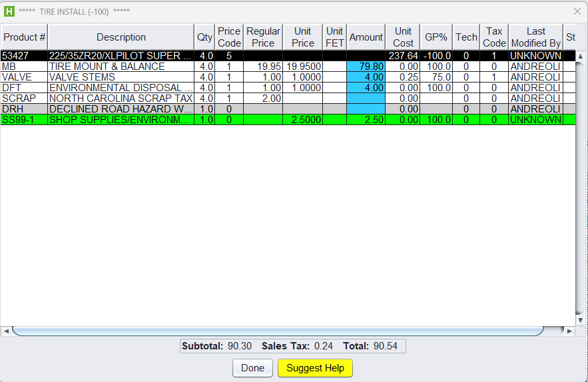Click the horizontal scrollbar right arrow
The height and width of the screenshot is (382, 588).
click(x=569, y=331)
